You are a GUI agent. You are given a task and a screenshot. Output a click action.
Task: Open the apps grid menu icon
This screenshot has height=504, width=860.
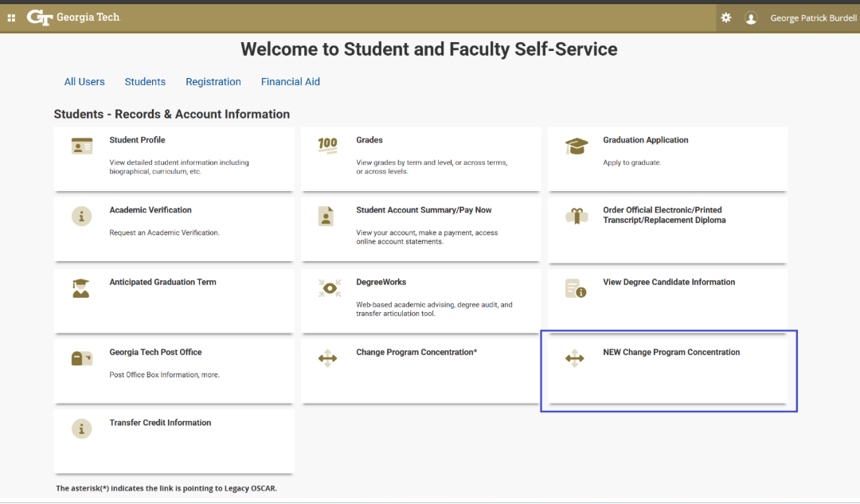click(x=11, y=18)
